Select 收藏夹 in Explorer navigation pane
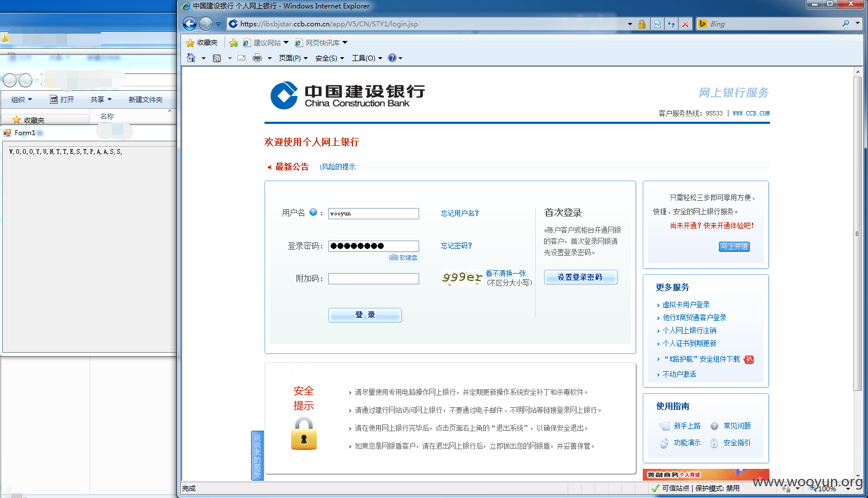The height and width of the screenshot is (498, 868). click(x=29, y=120)
